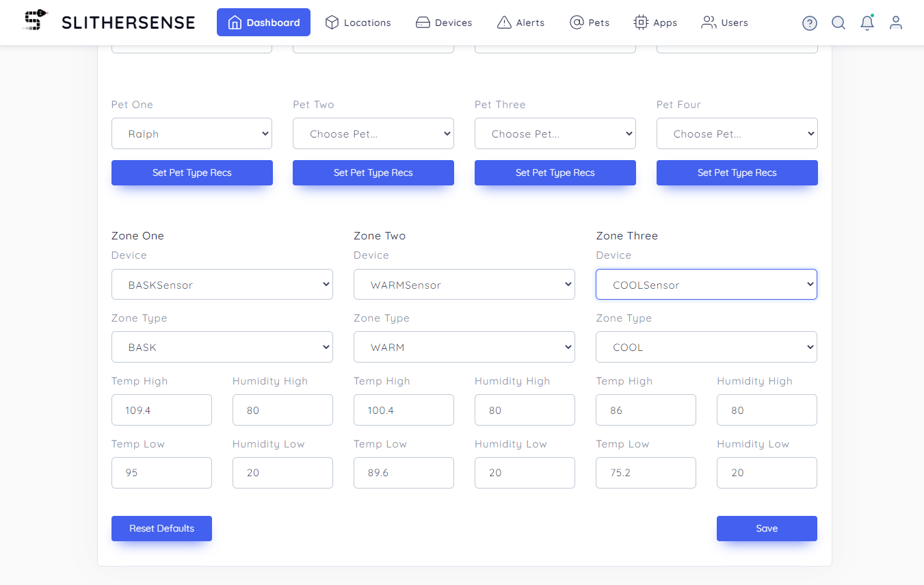Click the Zone Two heading text
924x585 pixels.
tap(380, 235)
